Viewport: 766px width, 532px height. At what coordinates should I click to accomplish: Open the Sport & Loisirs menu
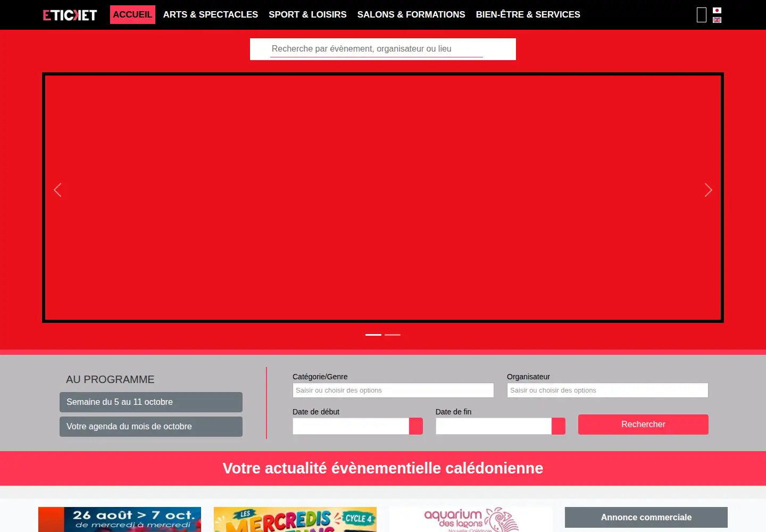(x=307, y=15)
